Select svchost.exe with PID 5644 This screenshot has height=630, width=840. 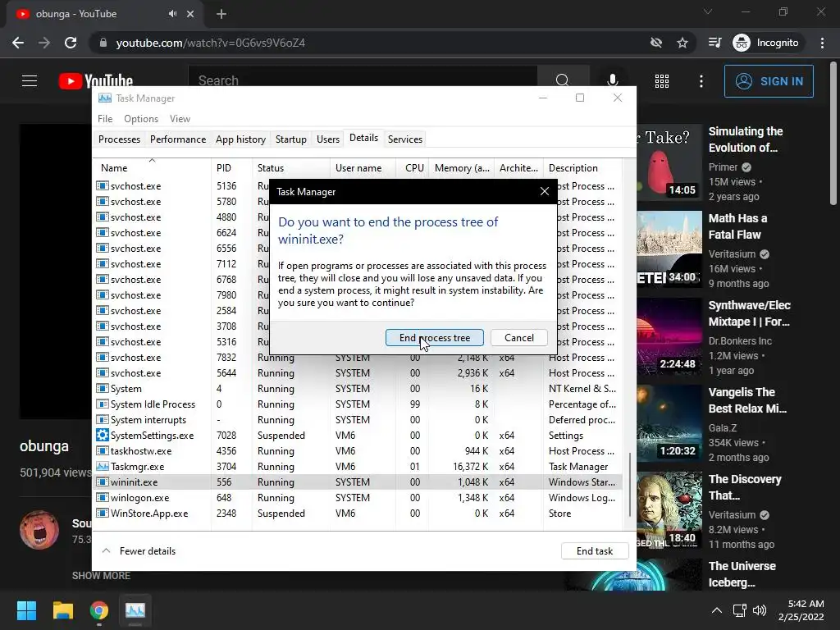coord(358,373)
